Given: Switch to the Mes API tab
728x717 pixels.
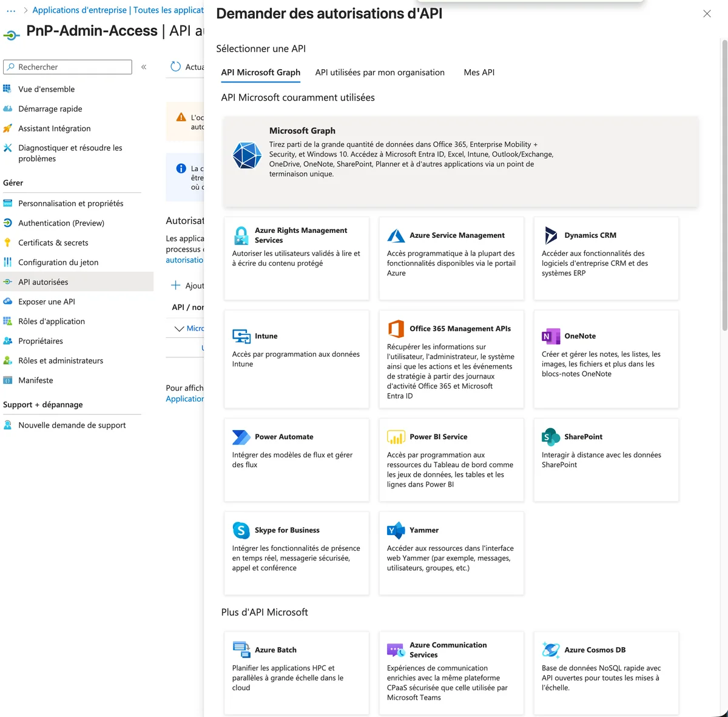Looking at the screenshot, I should [x=479, y=72].
